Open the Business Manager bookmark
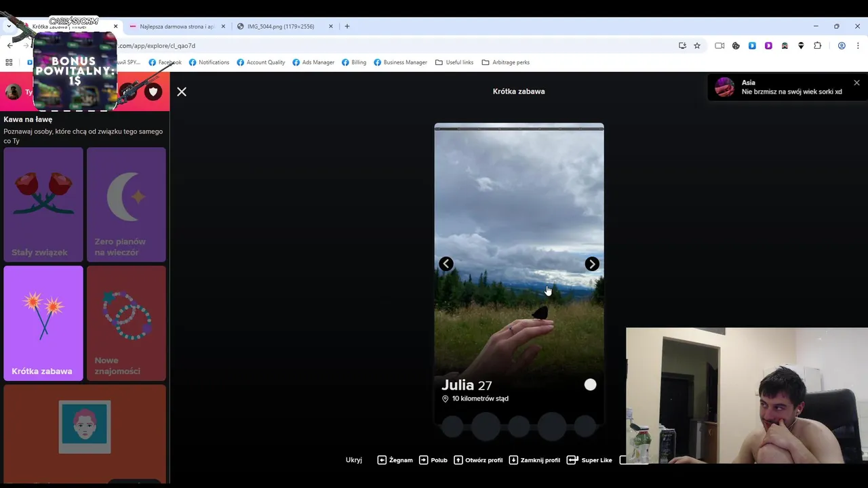This screenshot has height=488, width=868. pyautogui.click(x=401, y=62)
